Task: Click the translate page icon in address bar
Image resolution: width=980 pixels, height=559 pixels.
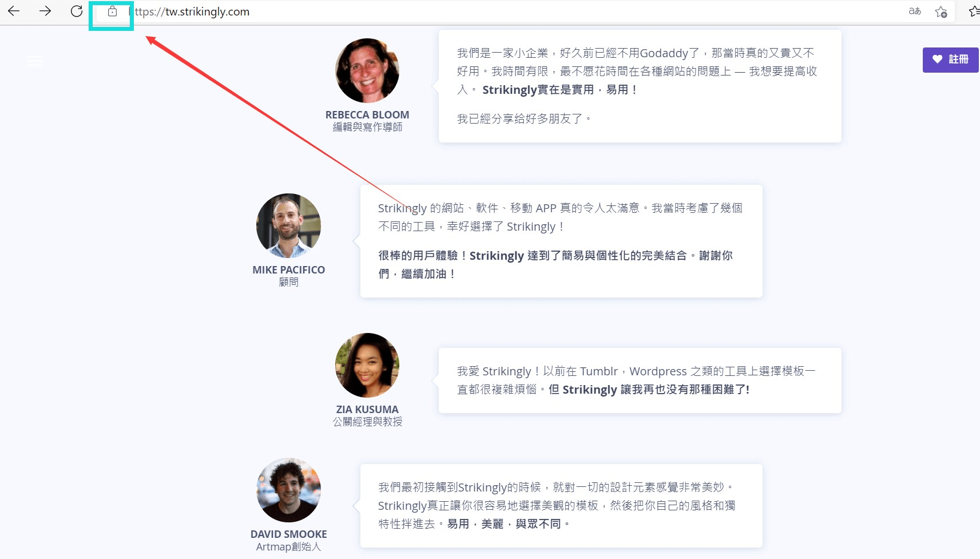Action: 915,11
